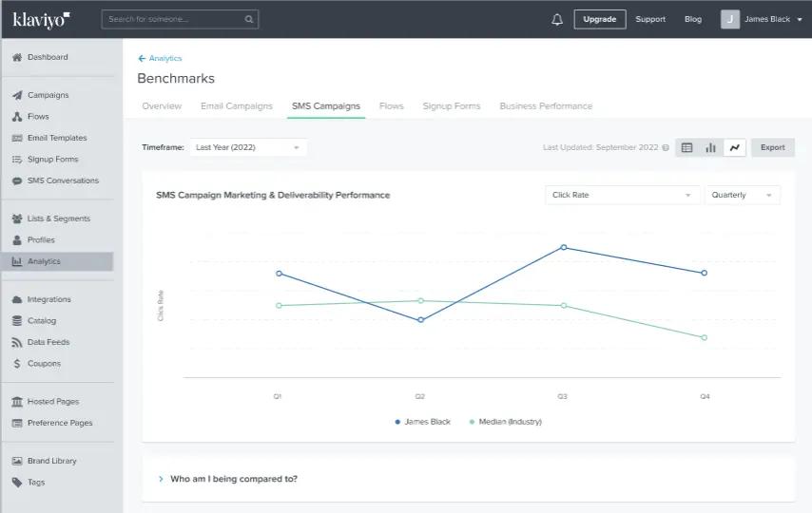The width and height of the screenshot is (812, 513).
Task: Click 'Last Updated: September 2022' text
Action: tap(600, 147)
